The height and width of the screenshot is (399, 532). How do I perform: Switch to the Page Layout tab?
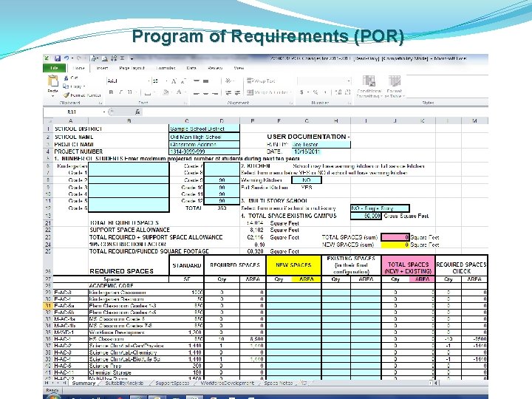point(132,68)
